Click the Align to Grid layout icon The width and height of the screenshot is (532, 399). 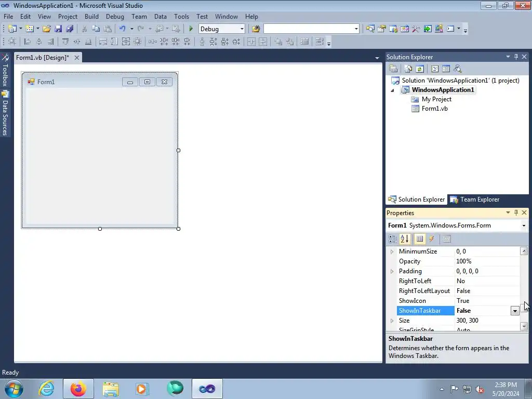tap(12, 42)
